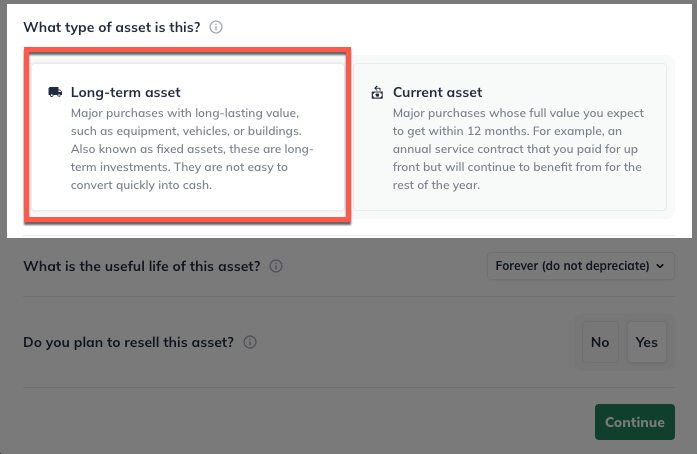This screenshot has height=454, width=697.
Task: Pick Yes for reselling this asset
Action: point(646,342)
